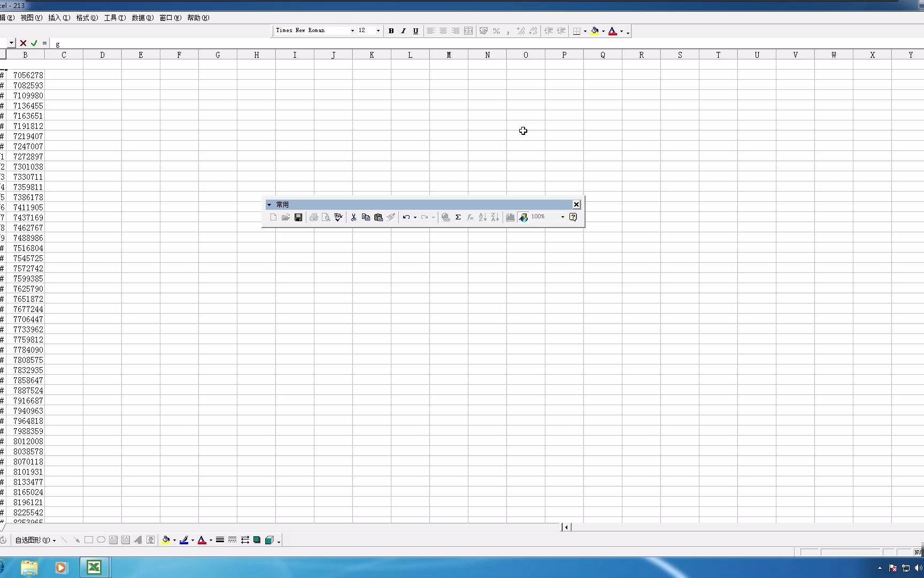Click the Chart Wizard icon

tap(510, 217)
